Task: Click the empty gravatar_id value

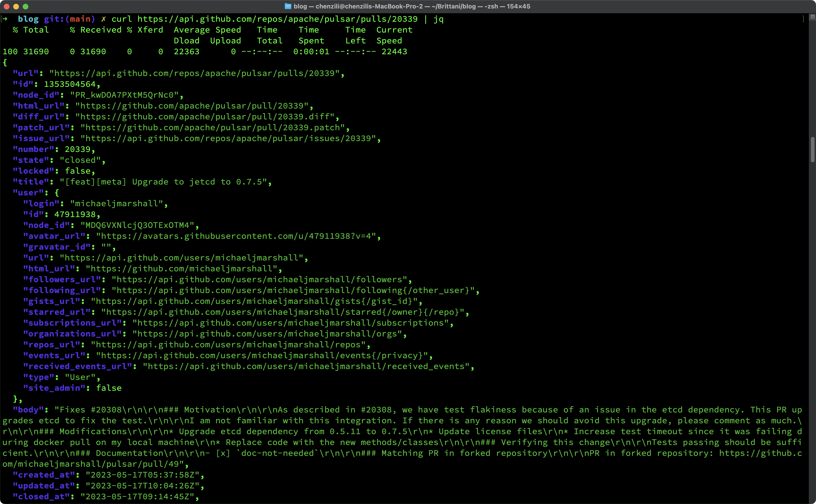Action: [106, 247]
